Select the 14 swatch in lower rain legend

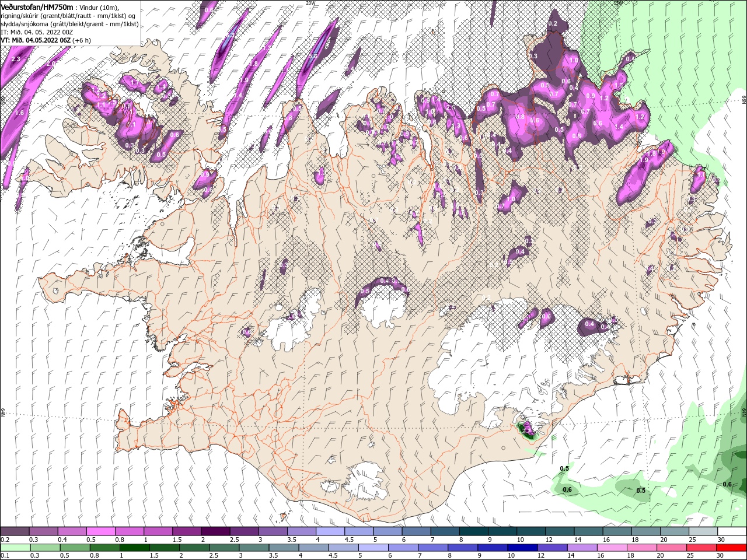pos(582,548)
